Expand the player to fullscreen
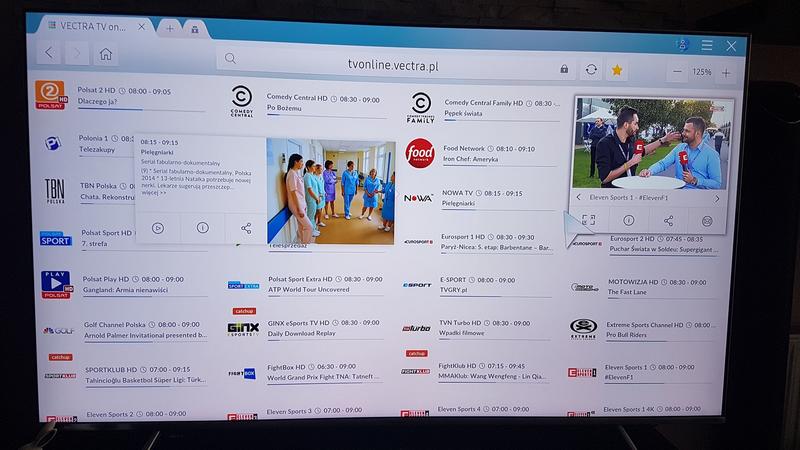This screenshot has width=800, height=450. 588,220
